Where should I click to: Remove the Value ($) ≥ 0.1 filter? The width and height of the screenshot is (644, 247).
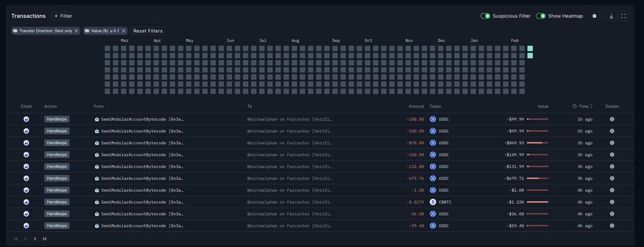coord(123,31)
